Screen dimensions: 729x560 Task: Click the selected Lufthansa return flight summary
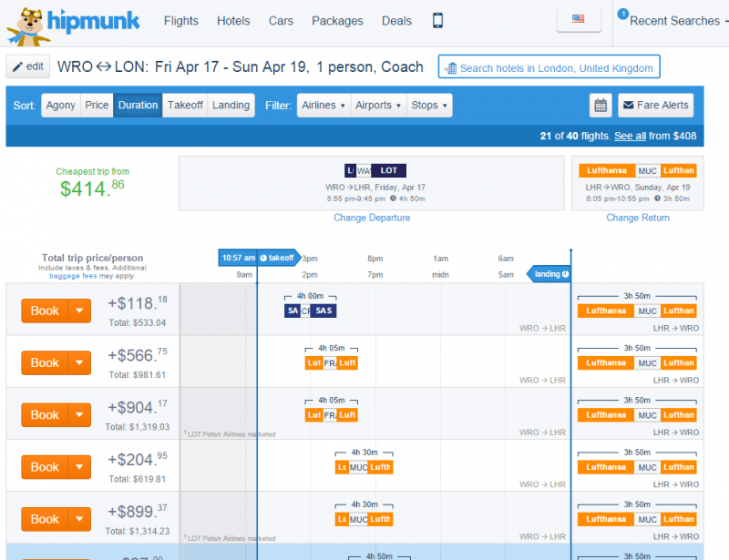637,183
